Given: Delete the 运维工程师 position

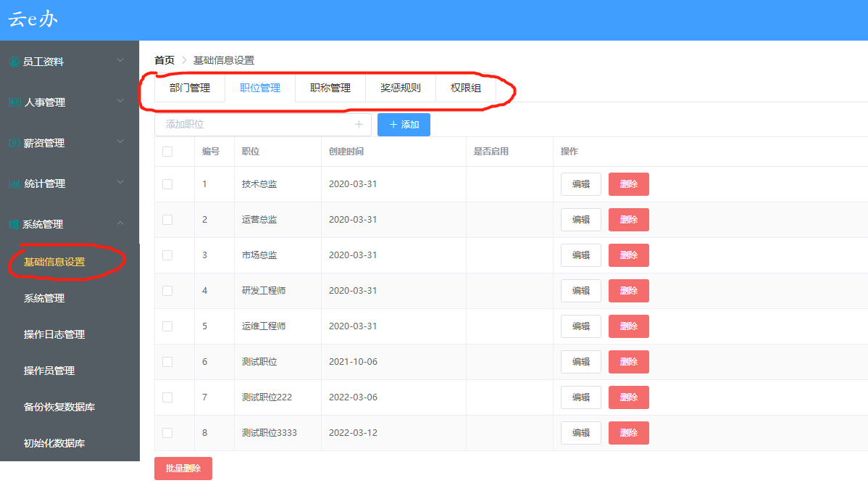Looking at the screenshot, I should pyautogui.click(x=629, y=326).
